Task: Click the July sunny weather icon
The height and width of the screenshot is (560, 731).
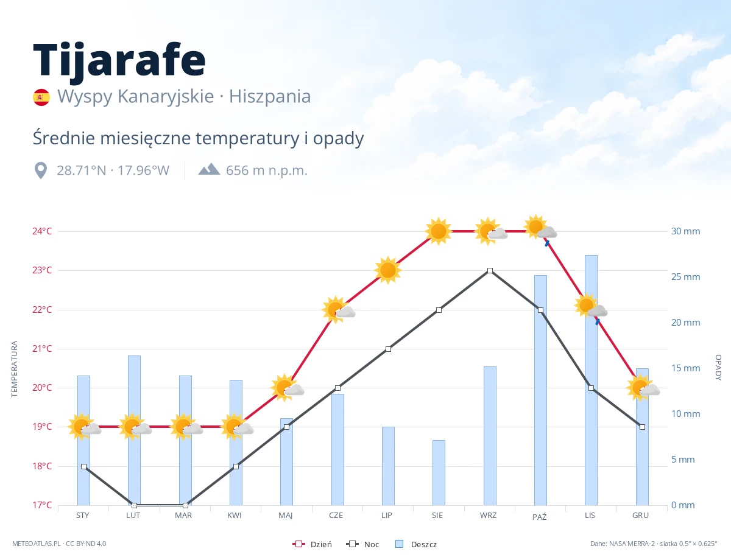Action: click(x=388, y=270)
